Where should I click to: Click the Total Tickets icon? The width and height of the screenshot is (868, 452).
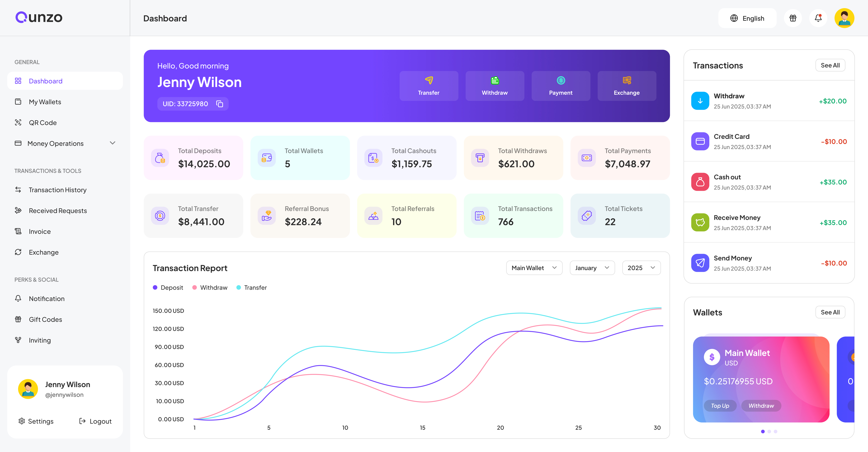click(587, 216)
